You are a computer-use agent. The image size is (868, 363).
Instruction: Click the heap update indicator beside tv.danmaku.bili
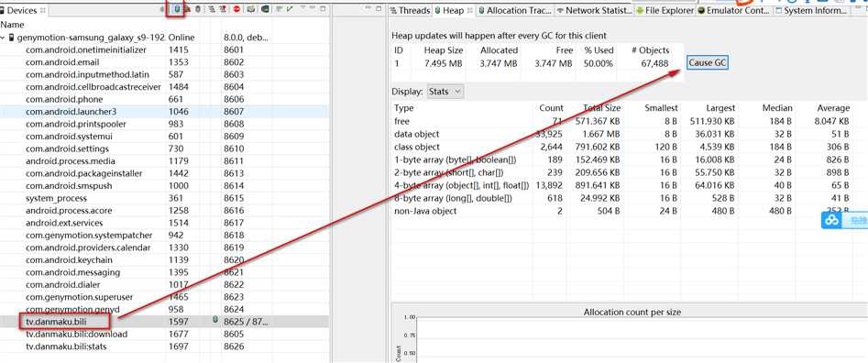pyautogui.click(x=215, y=320)
